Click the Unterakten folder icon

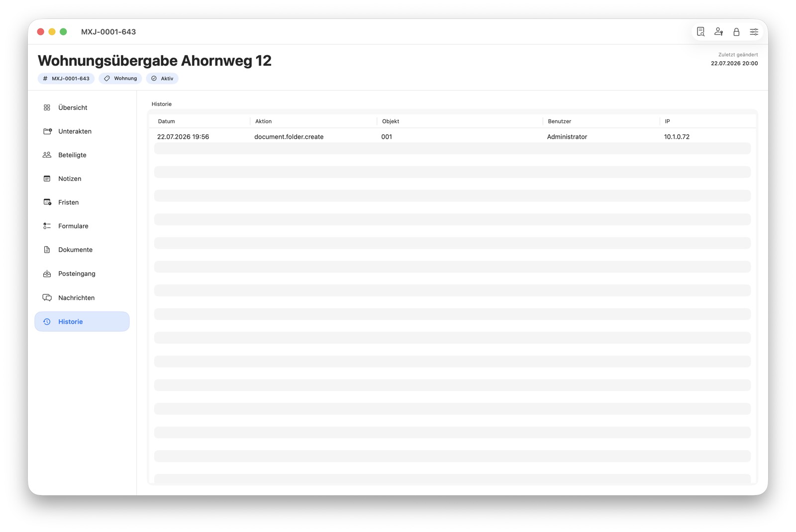[x=47, y=131]
